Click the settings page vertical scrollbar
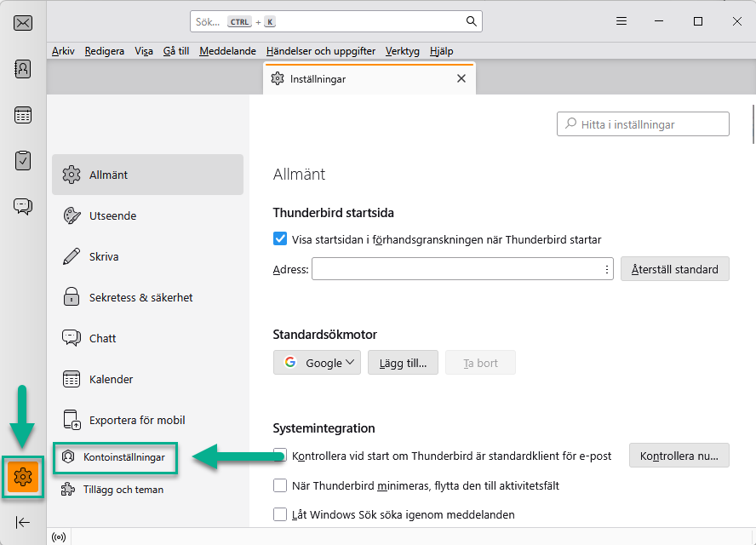The height and width of the screenshot is (545, 756). point(753,124)
